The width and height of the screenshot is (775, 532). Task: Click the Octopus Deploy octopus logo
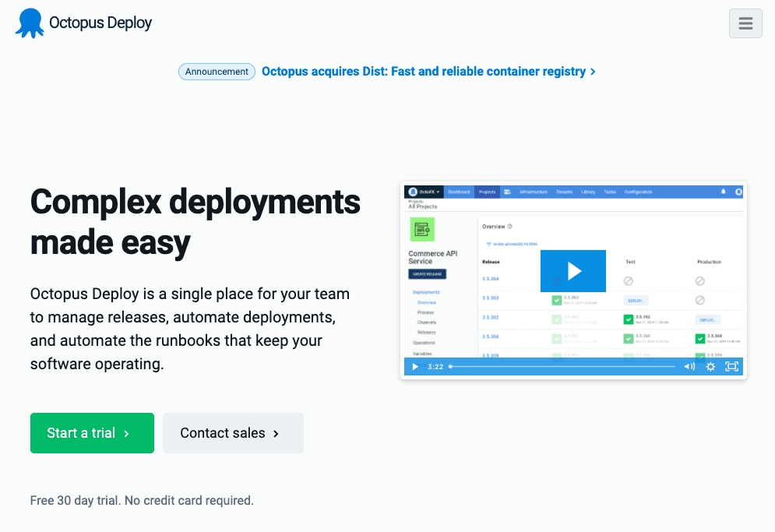30,23
